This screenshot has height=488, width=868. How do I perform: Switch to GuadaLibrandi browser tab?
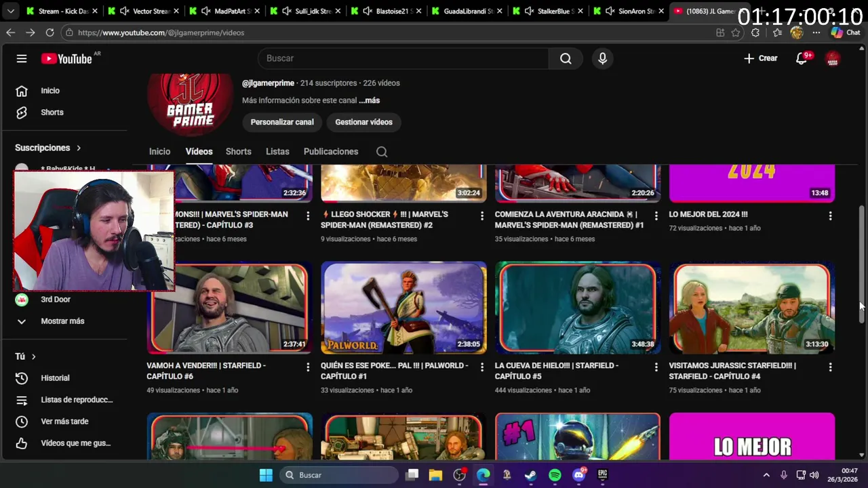pyautogui.click(x=468, y=12)
